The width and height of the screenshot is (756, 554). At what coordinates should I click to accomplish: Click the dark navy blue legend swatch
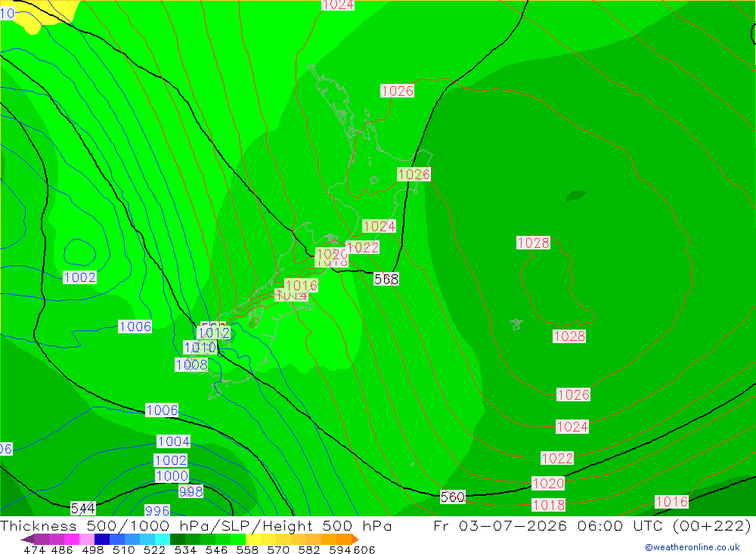coord(102,539)
